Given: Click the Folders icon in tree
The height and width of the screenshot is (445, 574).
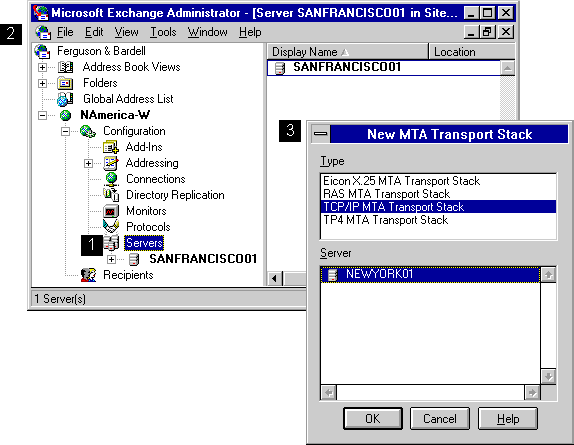Looking at the screenshot, I should 65,83.
